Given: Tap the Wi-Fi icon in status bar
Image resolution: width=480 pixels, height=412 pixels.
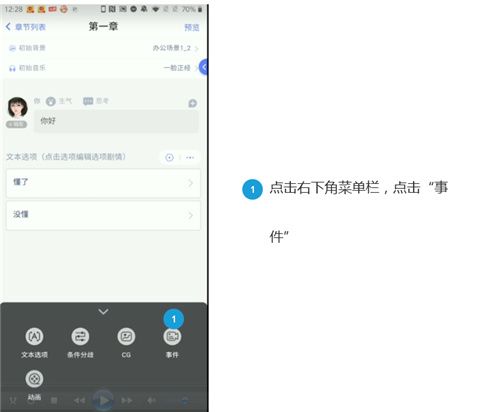Looking at the screenshot, I should click(155, 9).
